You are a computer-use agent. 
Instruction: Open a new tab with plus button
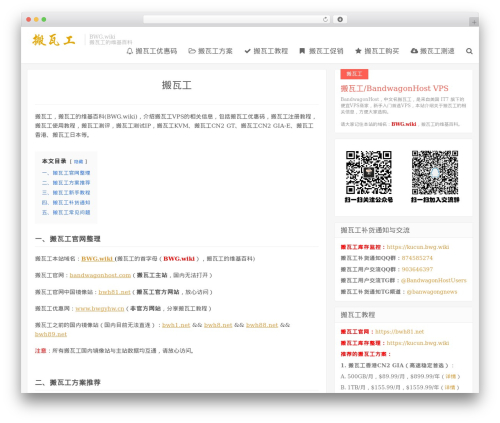tap(474, 22)
